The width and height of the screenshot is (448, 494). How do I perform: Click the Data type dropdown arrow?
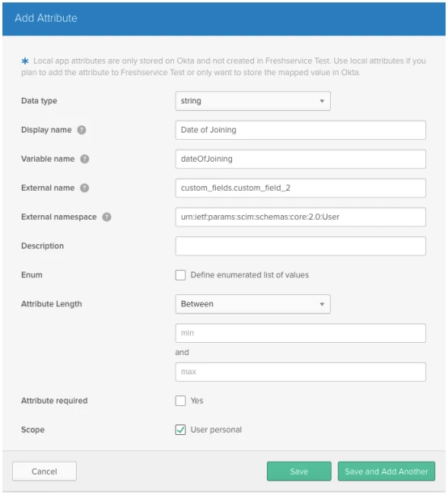click(322, 101)
